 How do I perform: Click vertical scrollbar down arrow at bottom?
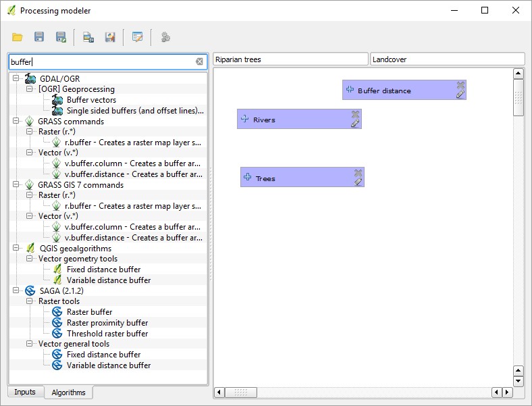518,381
